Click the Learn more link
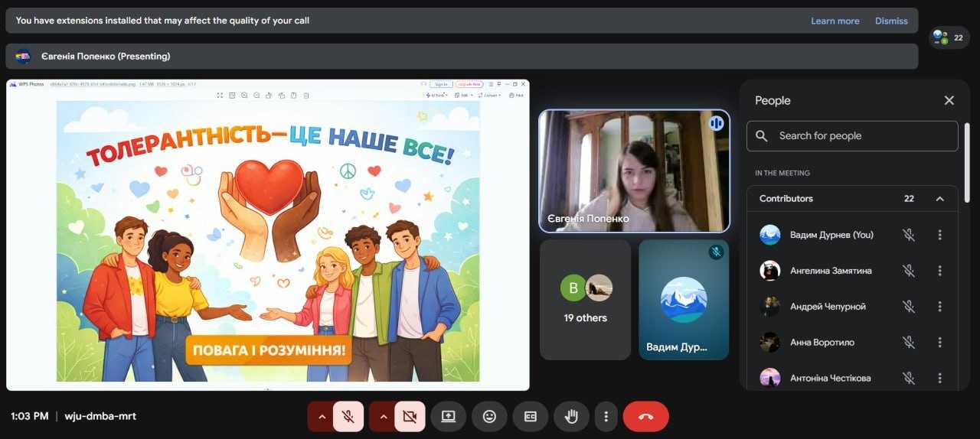The width and height of the screenshot is (980, 439). [x=835, y=21]
